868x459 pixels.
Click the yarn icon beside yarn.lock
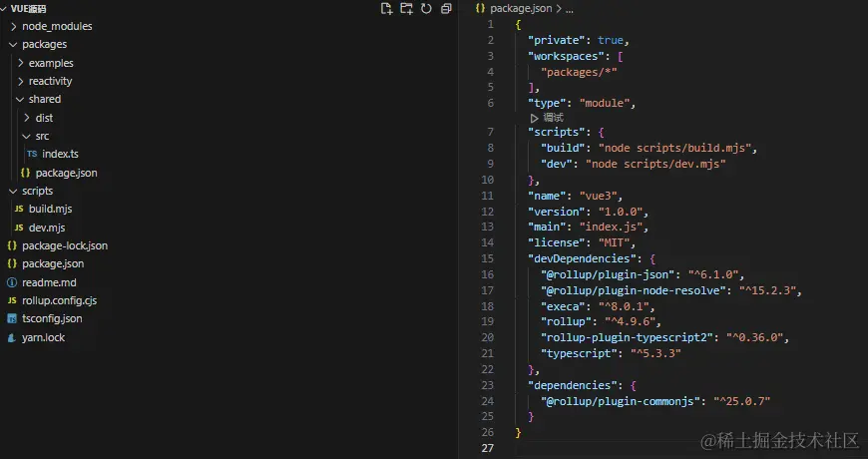[12, 337]
